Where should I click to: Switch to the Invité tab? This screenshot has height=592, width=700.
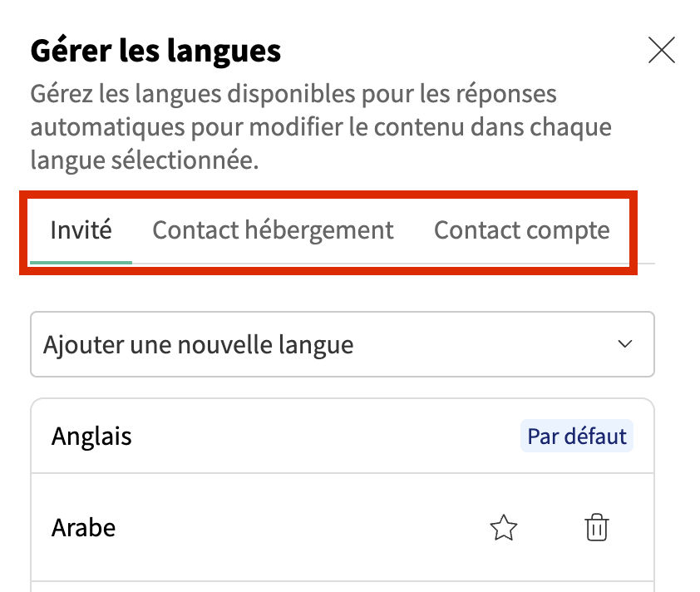81,229
